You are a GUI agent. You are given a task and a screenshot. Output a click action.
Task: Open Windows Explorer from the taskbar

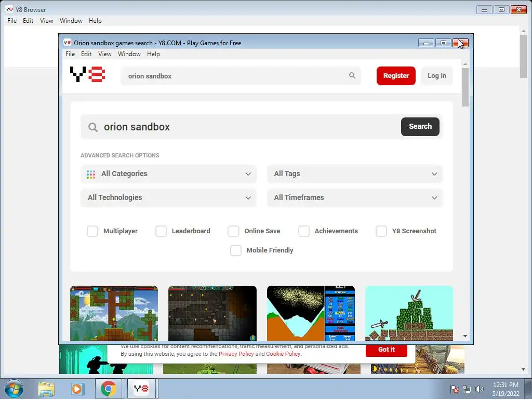click(x=46, y=389)
